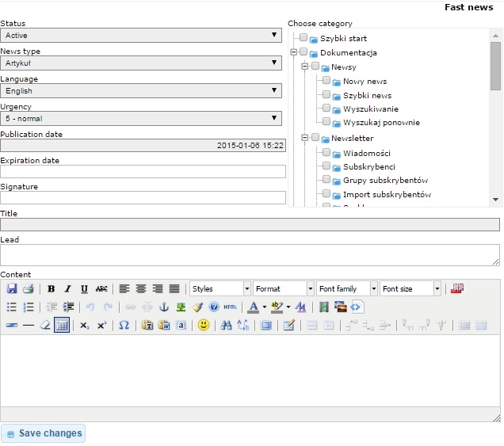Insert a horizontal rule line
Viewport: 504px width, 446px height.
point(29,326)
